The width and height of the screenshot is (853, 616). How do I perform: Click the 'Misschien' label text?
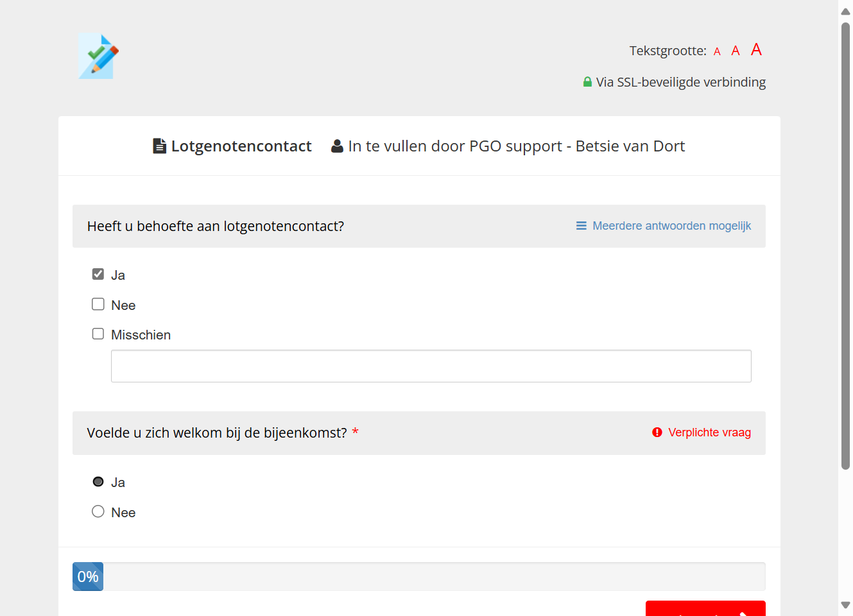[x=141, y=335]
